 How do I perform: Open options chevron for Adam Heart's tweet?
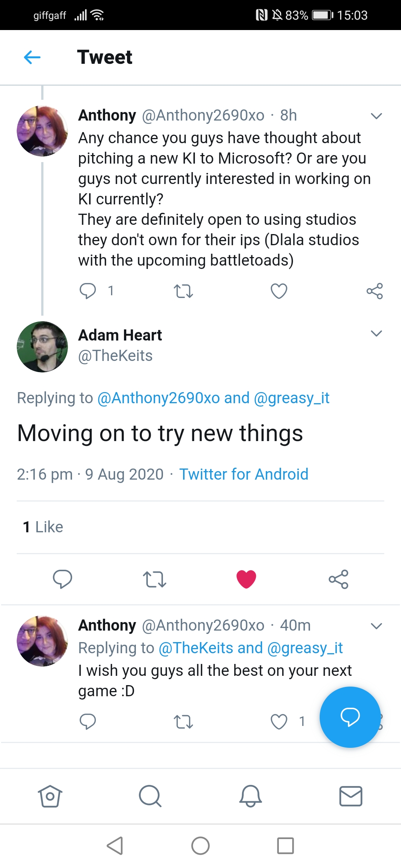pyautogui.click(x=376, y=333)
